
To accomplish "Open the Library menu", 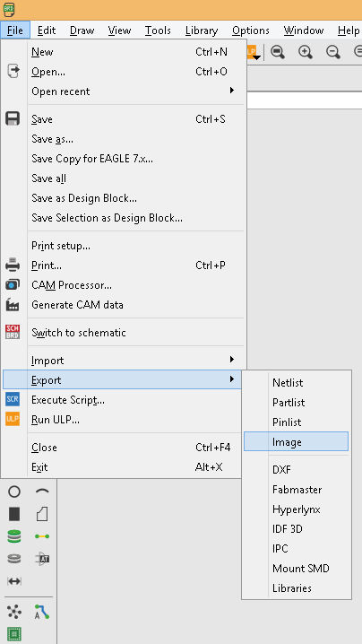I will (201, 30).
